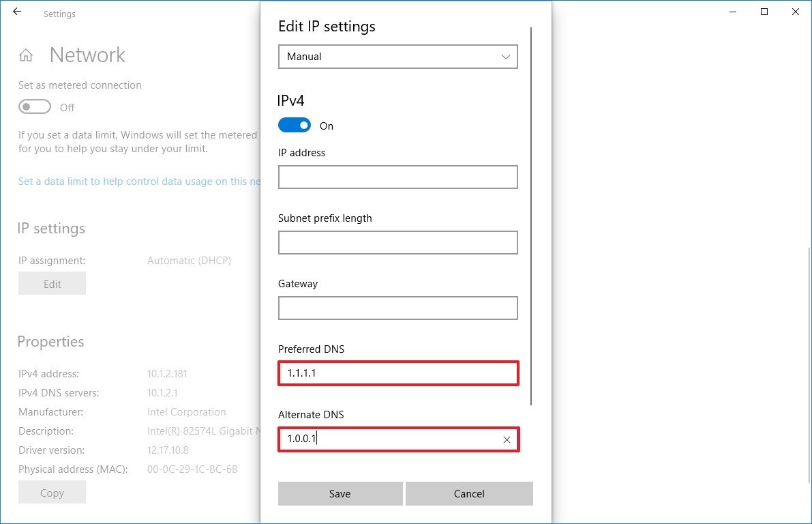Image resolution: width=812 pixels, height=524 pixels.
Task: Turn off the IPv4 switch
Action: pos(295,126)
